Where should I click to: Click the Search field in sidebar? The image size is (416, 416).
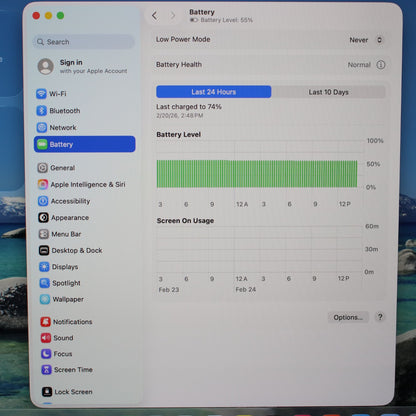click(x=84, y=42)
